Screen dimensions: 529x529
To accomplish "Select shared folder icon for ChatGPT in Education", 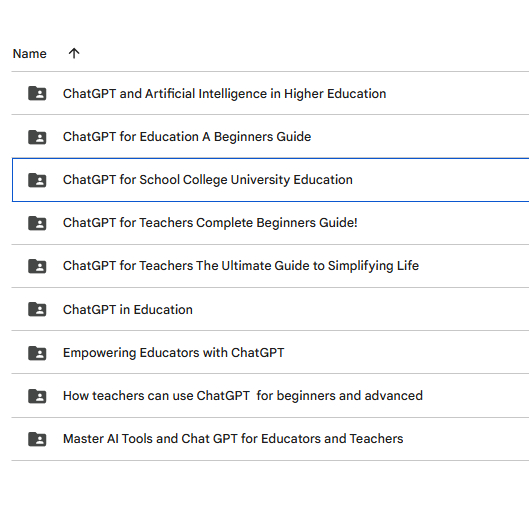I will pyautogui.click(x=37, y=309).
